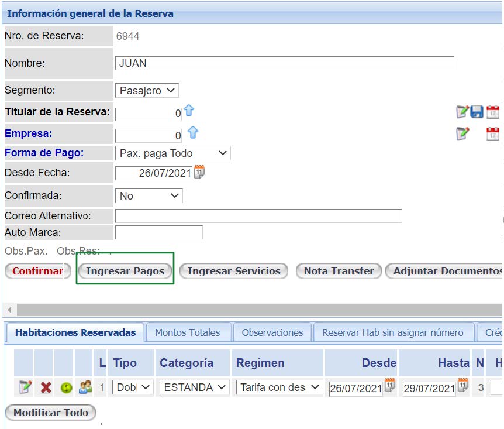504x429 pixels.
Task: Click the Ingresar Pagos button
Action: tap(125, 270)
